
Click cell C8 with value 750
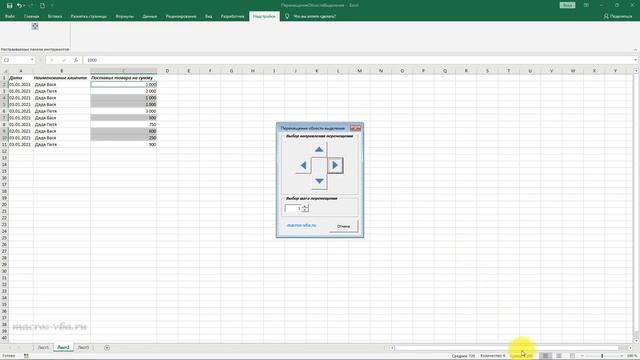coord(124,124)
